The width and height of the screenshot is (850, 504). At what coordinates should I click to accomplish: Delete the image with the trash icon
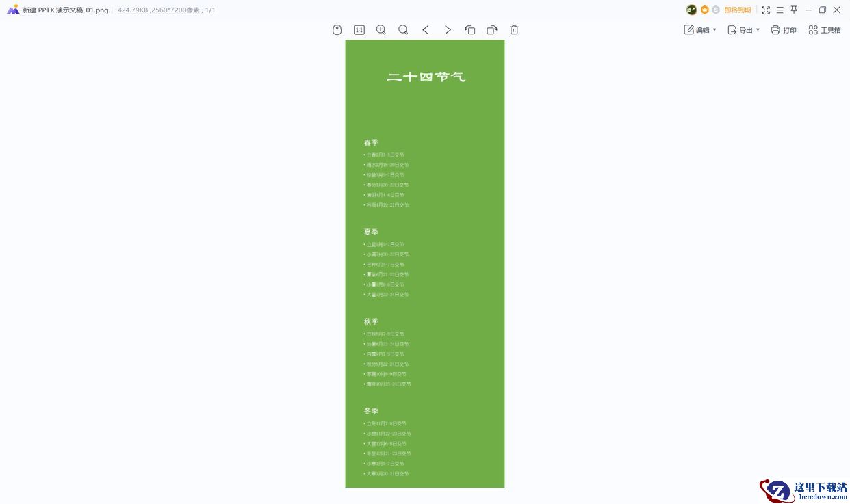point(514,30)
